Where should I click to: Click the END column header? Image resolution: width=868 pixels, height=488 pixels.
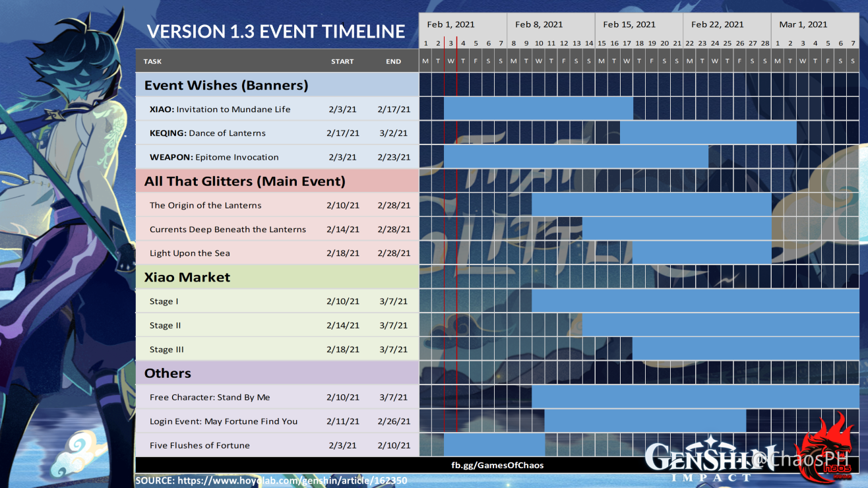coord(393,61)
